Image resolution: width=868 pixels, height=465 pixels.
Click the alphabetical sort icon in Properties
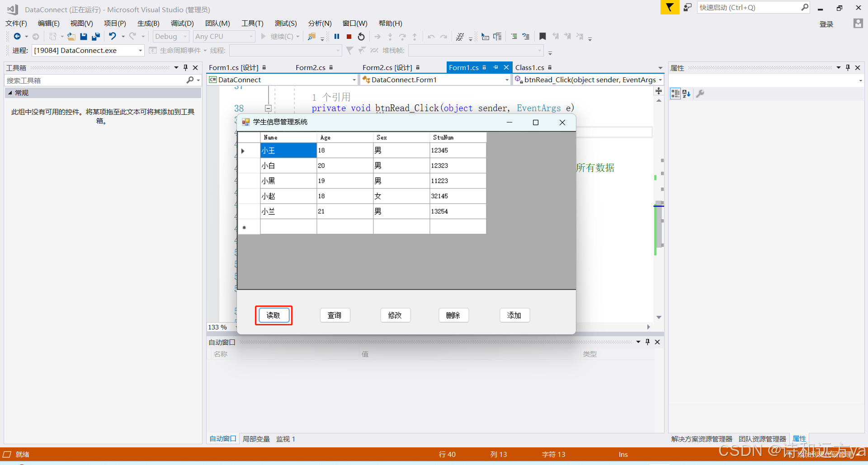tap(686, 94)
